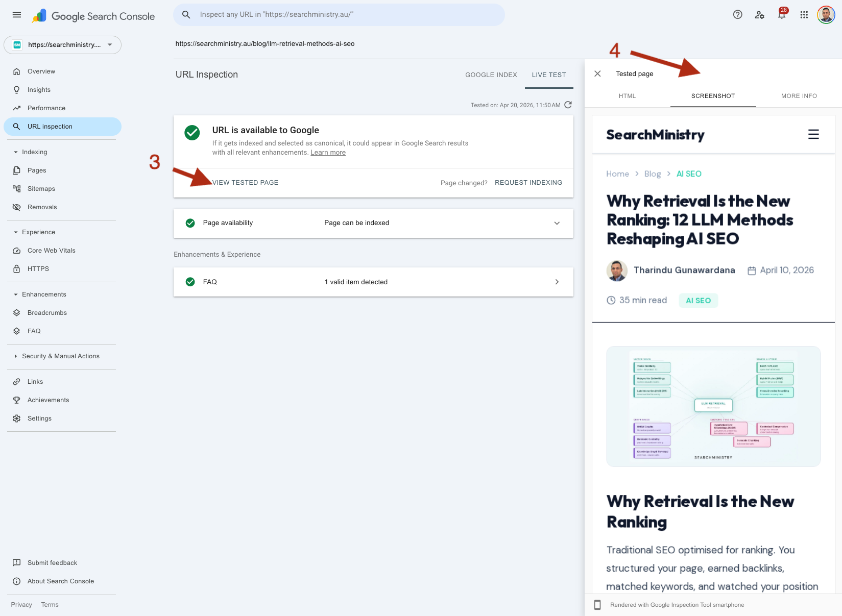Screen dimensions: 842x616
Task: Click the search magnifier in URL bar
Action: click(x=186, y=15)
